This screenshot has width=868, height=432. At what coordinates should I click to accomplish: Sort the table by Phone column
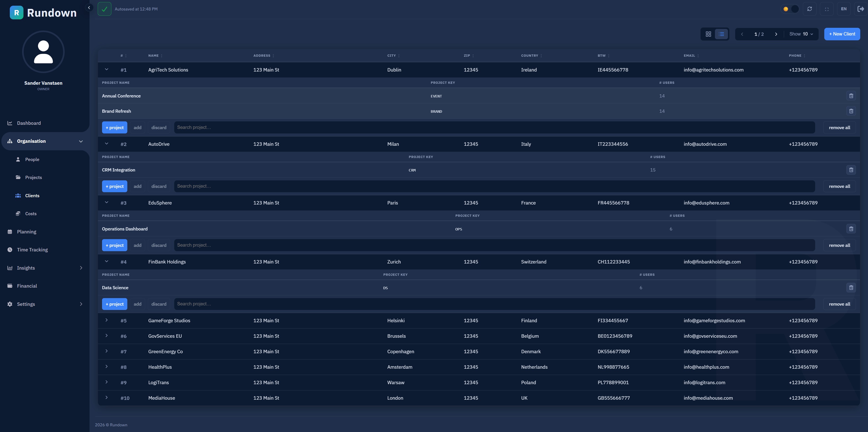(x=797, y=56)
